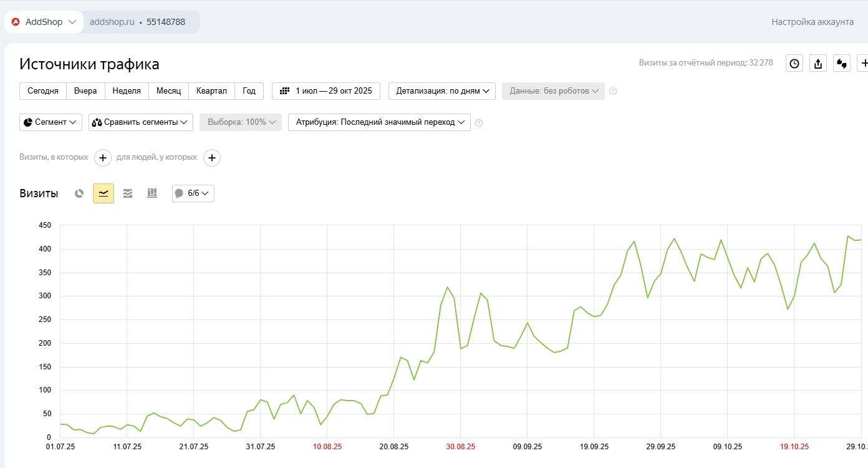868x468 pixels.
Task: Choose the Сегодня period option
Action: coord(43,91)
